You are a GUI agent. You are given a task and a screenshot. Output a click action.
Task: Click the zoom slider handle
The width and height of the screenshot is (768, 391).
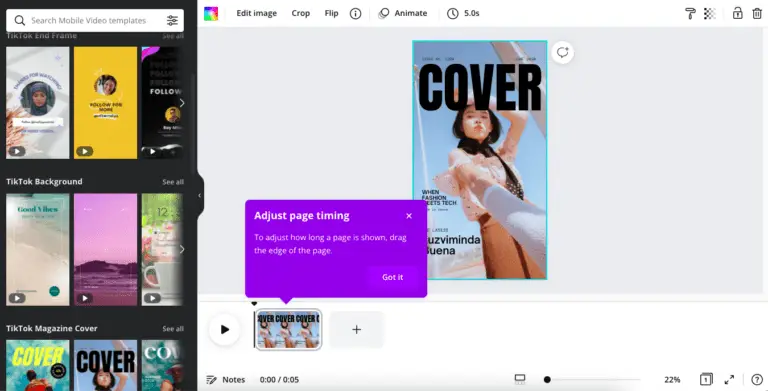click(x=547, y=379)
